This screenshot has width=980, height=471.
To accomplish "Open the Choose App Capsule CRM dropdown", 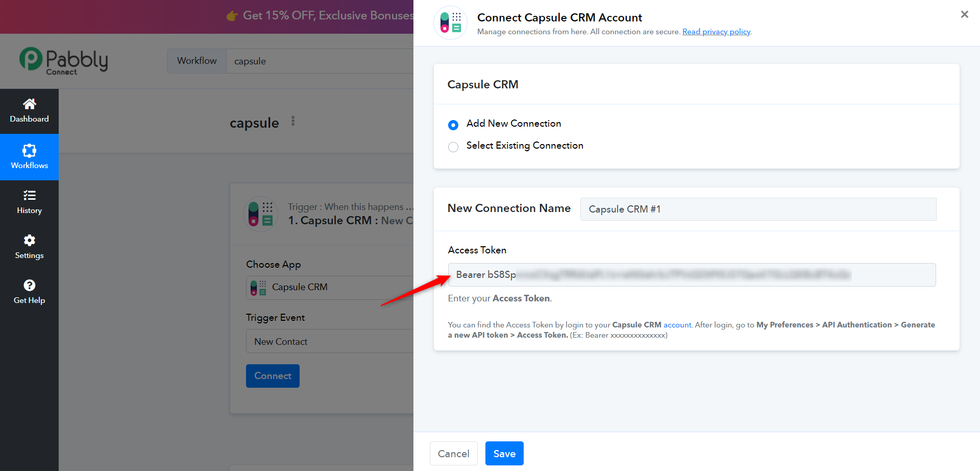I will tap(330, 288).
